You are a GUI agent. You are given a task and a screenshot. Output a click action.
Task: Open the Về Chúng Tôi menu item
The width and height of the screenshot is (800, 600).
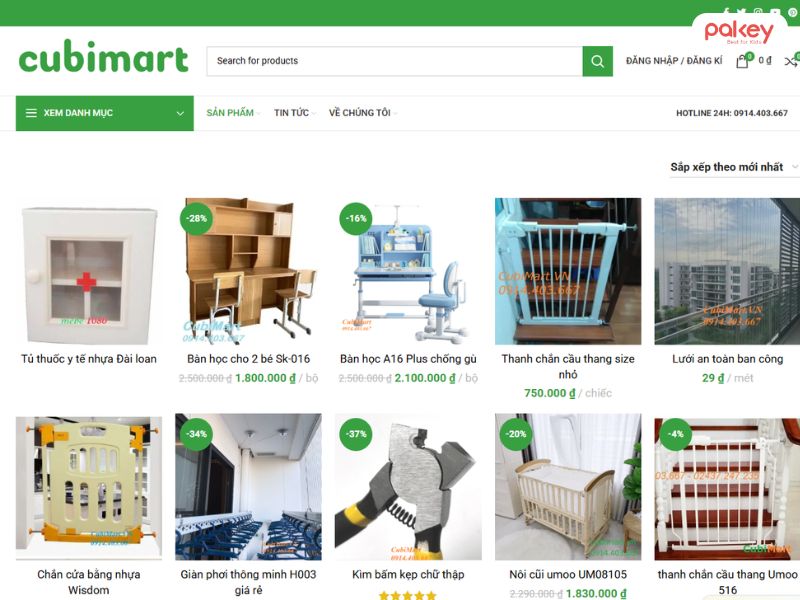(x=360, y=113)
